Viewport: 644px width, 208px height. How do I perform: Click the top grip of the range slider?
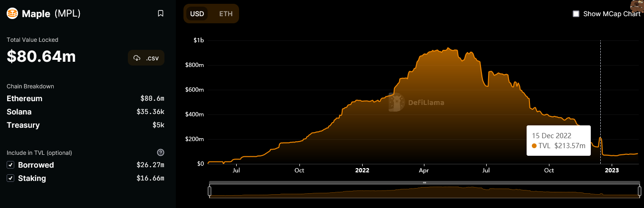coord(424,182)
